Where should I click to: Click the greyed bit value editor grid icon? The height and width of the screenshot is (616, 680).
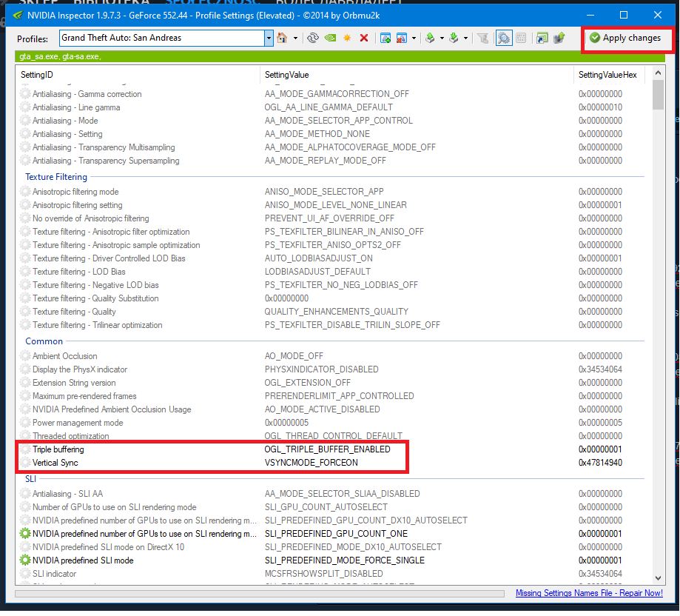(521, 38)
